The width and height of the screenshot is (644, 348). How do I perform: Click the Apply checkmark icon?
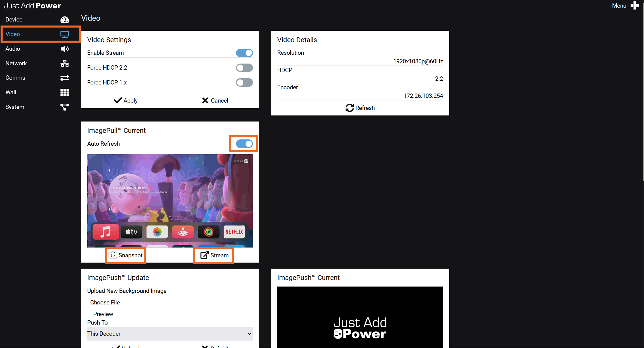click(117, 100)
